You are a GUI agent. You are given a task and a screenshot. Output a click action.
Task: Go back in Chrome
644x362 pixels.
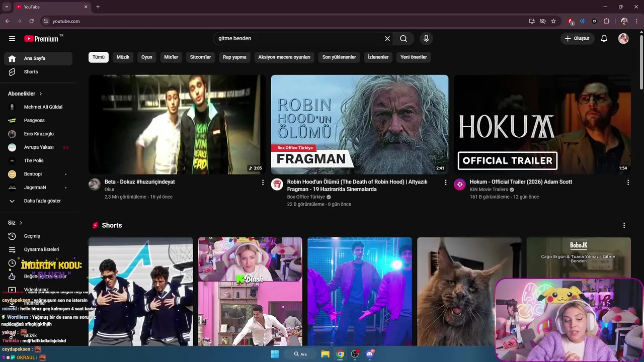(7, 21)
